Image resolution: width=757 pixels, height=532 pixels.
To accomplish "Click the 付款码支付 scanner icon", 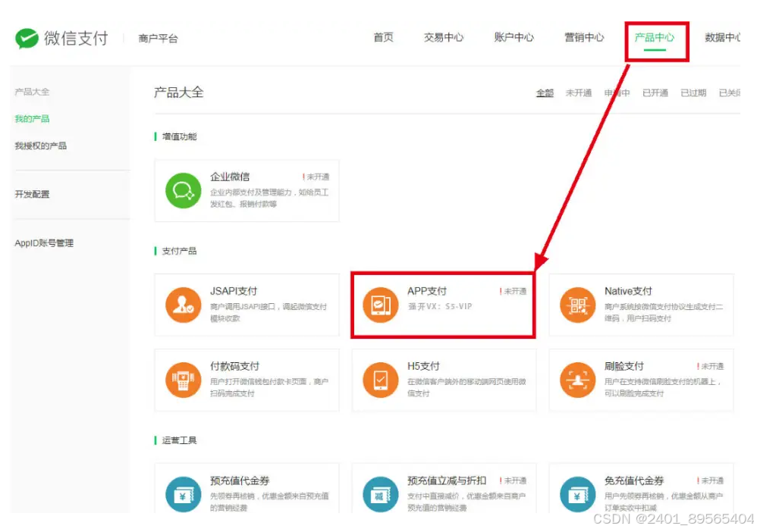I will pyautogui.click(x=183, y=380).
